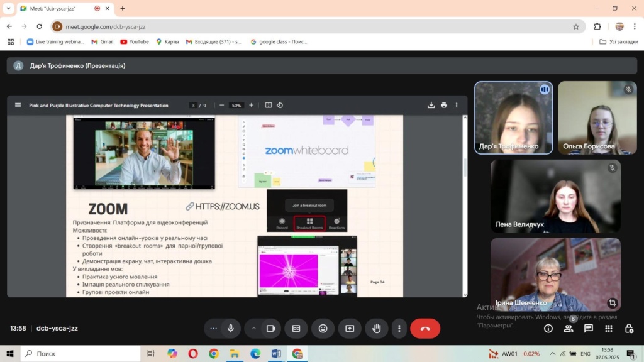
Task: Open PDF viewer more actions menu
Action: pyautogui.click(x=457, y=105)
